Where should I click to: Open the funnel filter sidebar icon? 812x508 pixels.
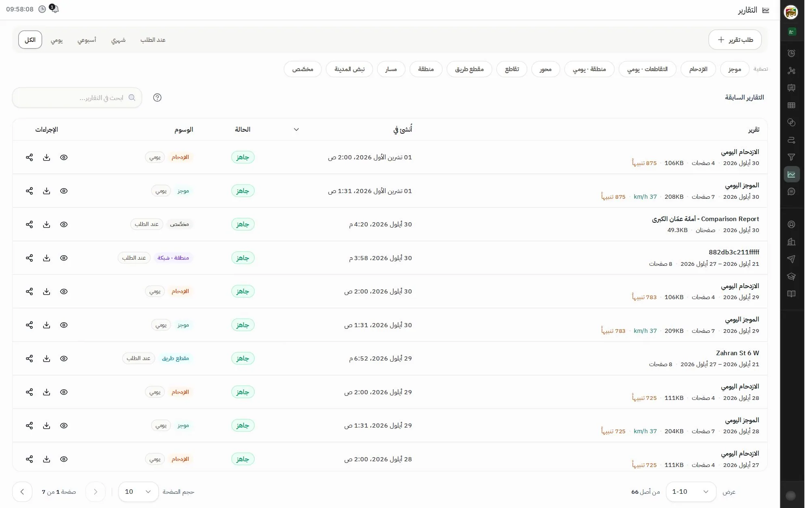click(791, 157)
